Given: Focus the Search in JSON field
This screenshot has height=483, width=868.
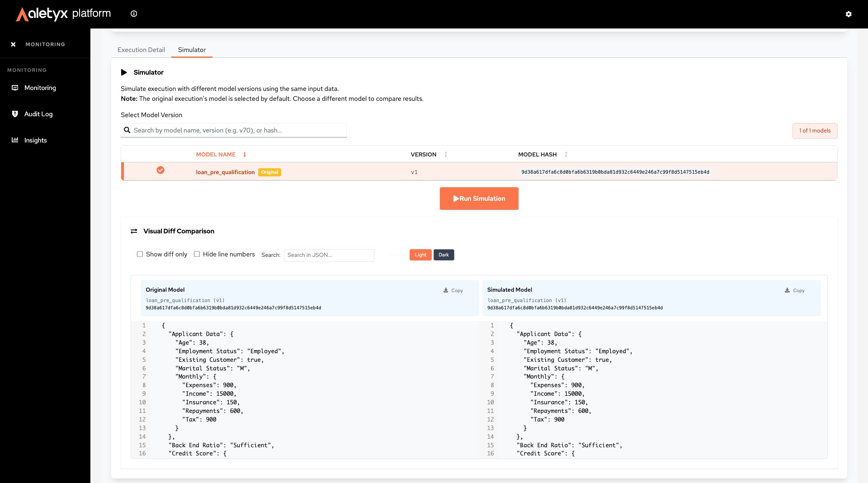Looking at the screenshot, I should [329, 255].
